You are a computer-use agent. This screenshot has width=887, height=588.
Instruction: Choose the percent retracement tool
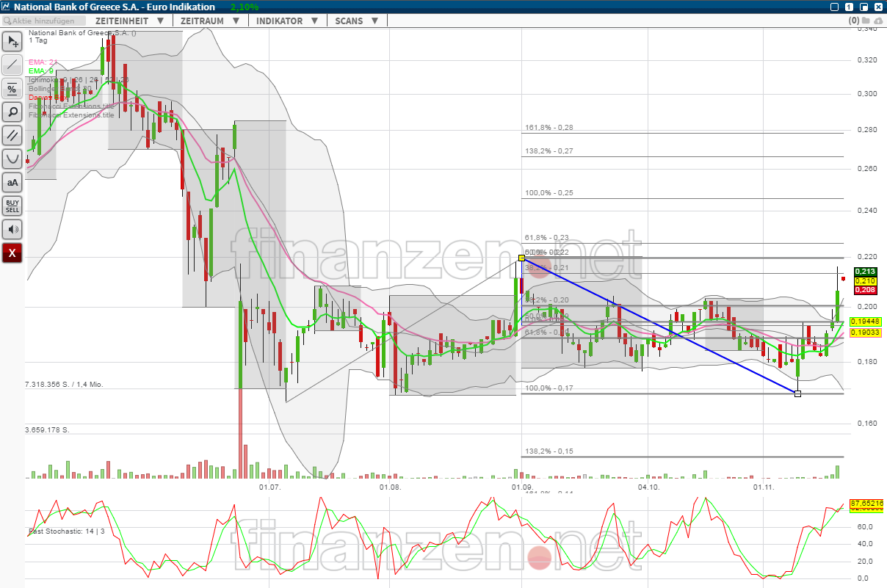point(12,89)
